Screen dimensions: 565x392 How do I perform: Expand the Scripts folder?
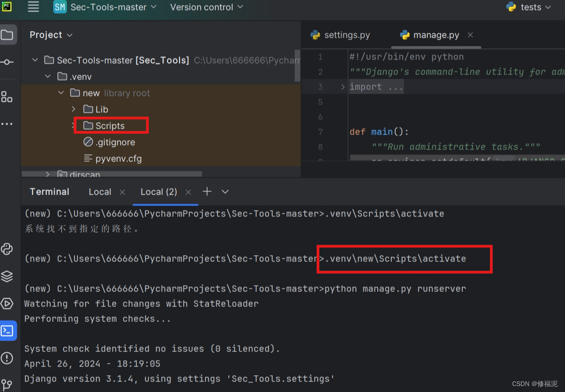(74, 125)
